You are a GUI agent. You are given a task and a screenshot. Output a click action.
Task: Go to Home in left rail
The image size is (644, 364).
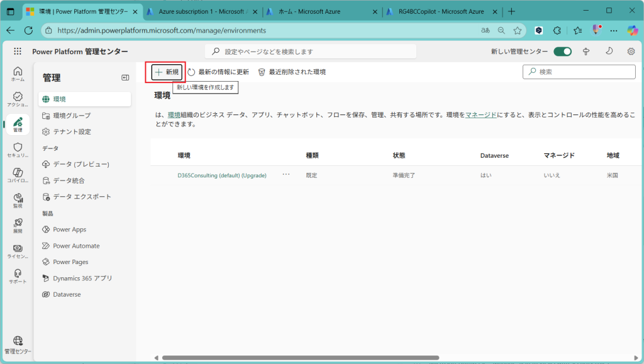pos(18,74)
